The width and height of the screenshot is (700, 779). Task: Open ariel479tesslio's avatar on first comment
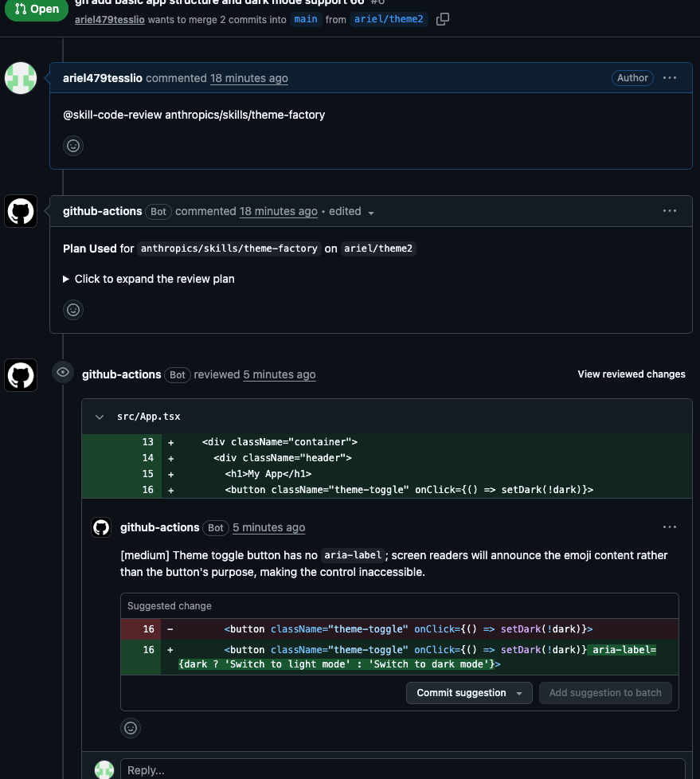(x=21, y=78)
